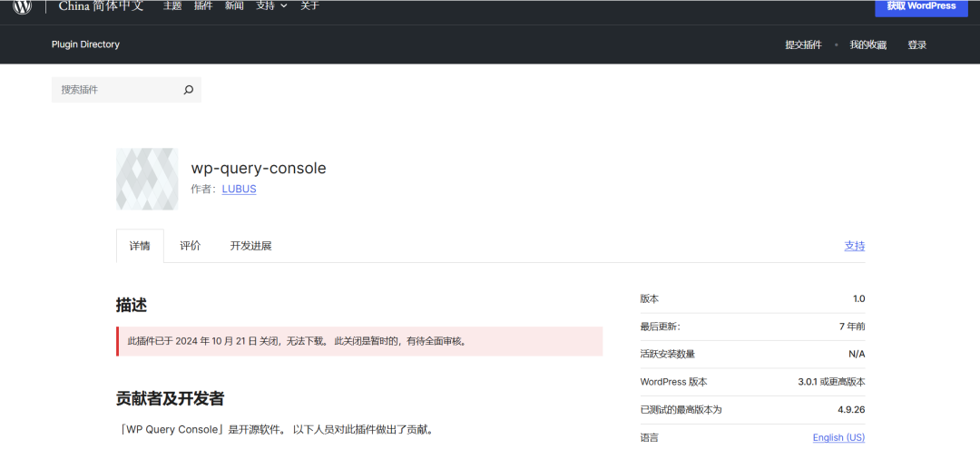Select the 详情 tab
The width and height of the screenshot is (980, 449).
pos(140,246)
